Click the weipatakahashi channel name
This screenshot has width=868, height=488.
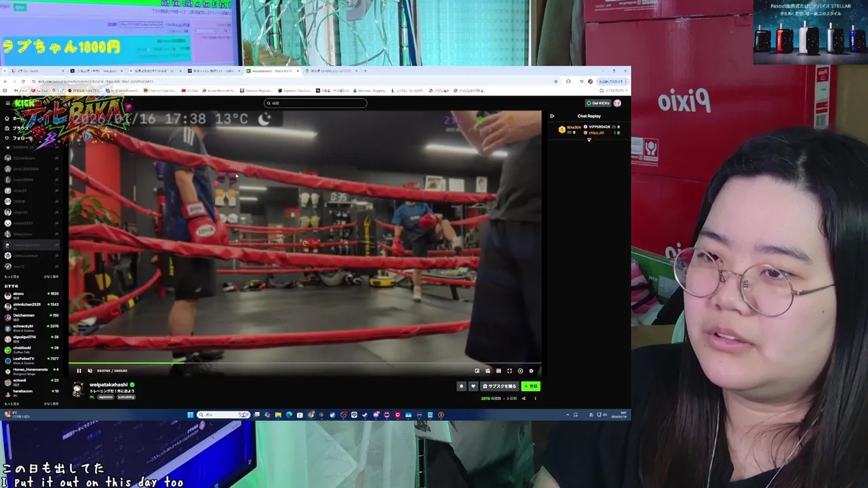(x=108, y=385)
